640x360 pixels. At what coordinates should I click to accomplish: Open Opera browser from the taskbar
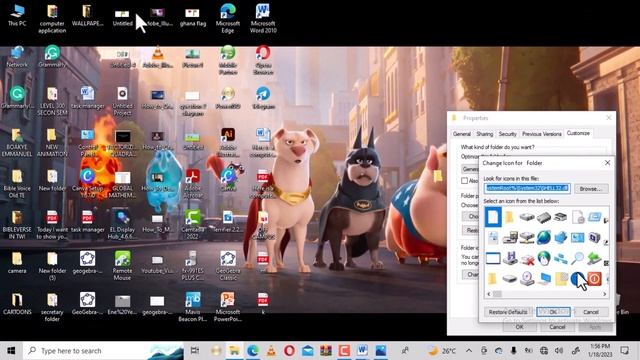tap(289, 351)
